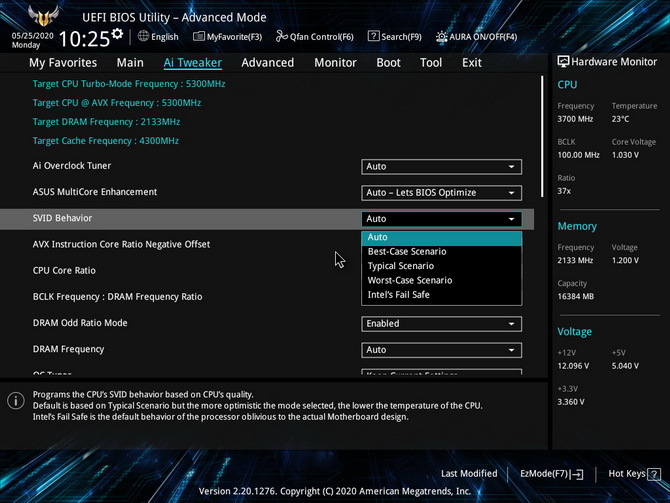
Task: Select Ai Overclock Tuner label
Action: click(71, 166)
